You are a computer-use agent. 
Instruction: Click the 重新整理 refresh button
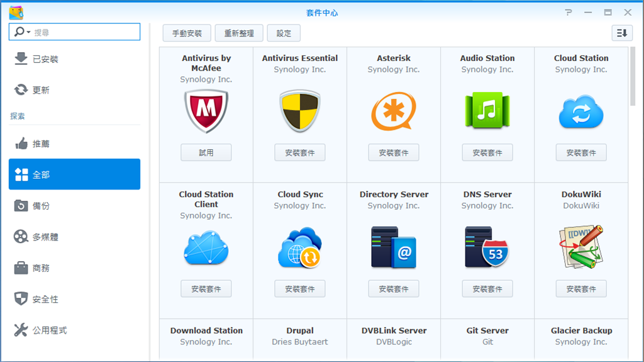[x=239, y=33]
